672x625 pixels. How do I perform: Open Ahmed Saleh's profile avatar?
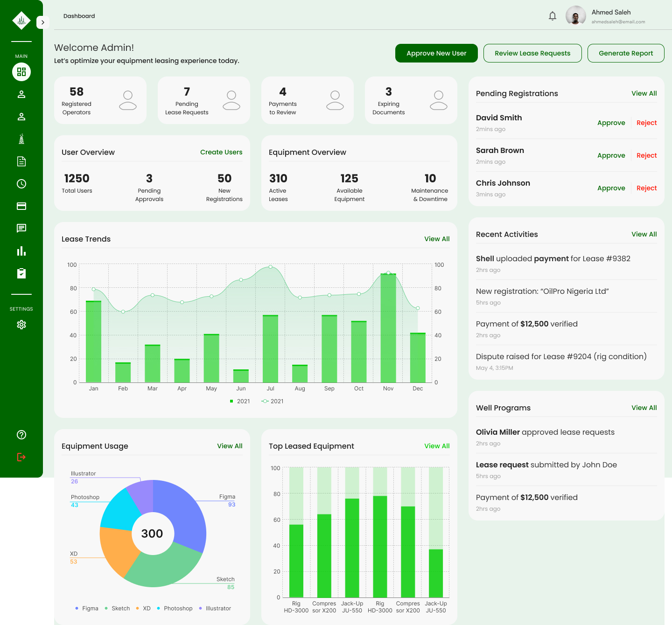coord(575,16)
